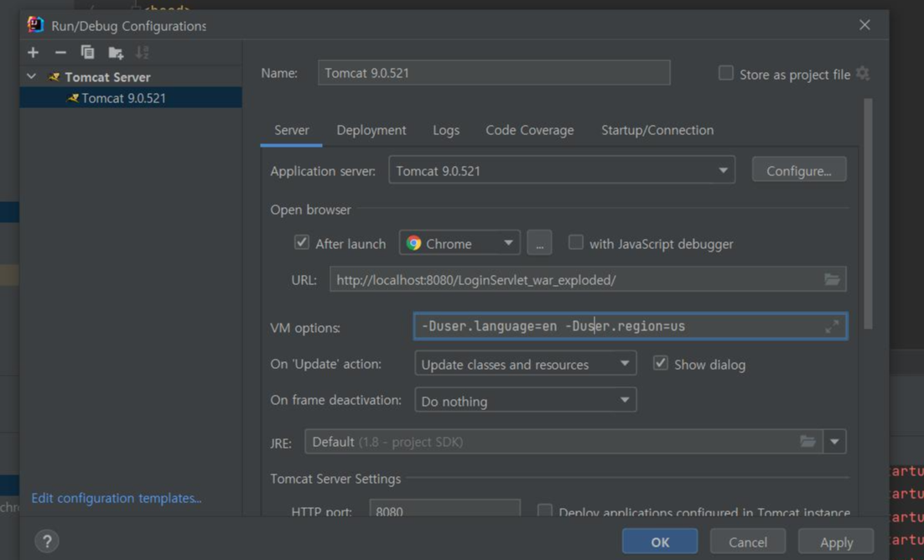Add a new run configuration
The width and height of the screenshot is (924, 560).
pyautogui.click(x=33, y=53)
